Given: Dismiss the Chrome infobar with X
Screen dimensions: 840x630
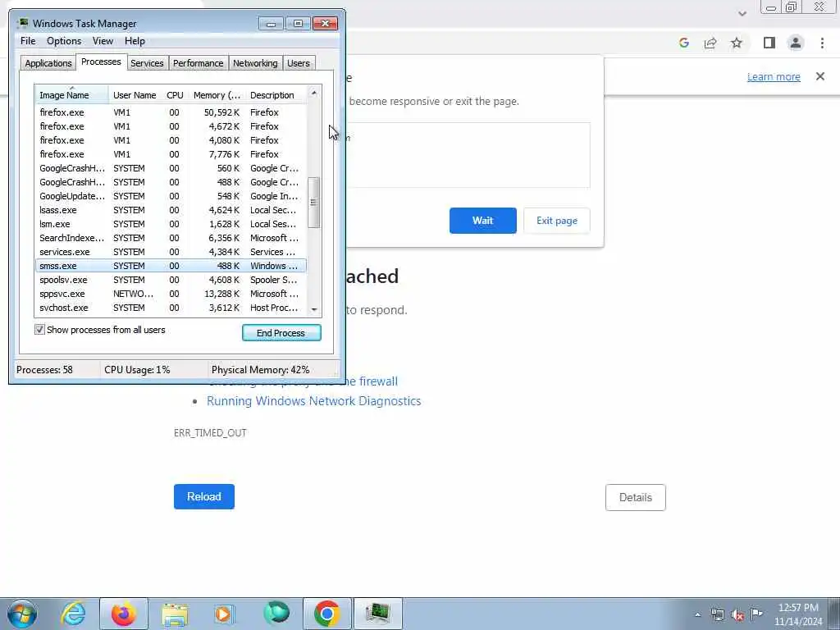Looking at the screenshot, I should click(x=820, y=76).
